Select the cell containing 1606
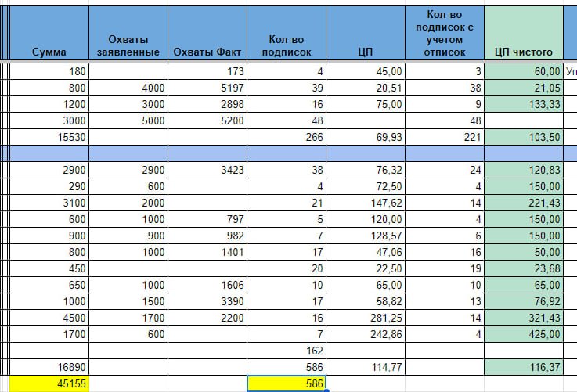This screenshot has height=392, width=577. (207, 285)
